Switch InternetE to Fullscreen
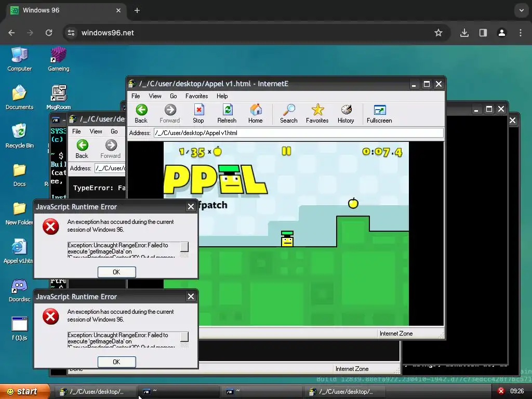This screenshot has width=532, height=399. pos(379,114)
